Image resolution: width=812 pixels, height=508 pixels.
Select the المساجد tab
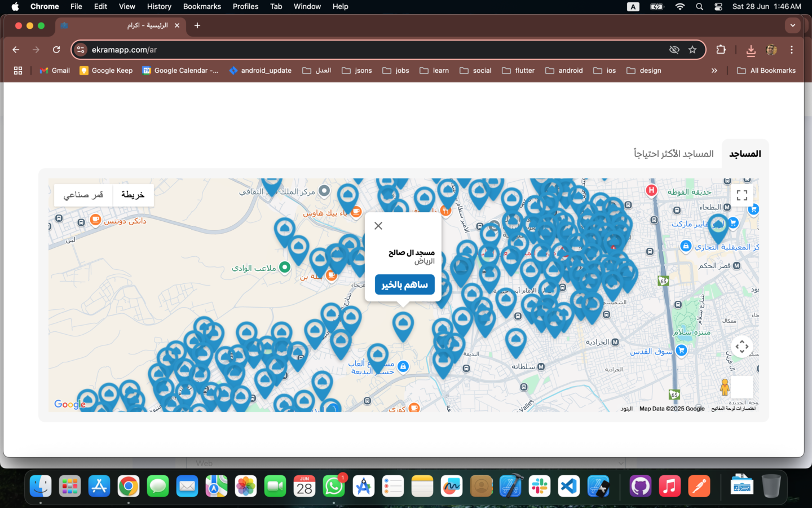pyautogui.click(x=745, y=154)
